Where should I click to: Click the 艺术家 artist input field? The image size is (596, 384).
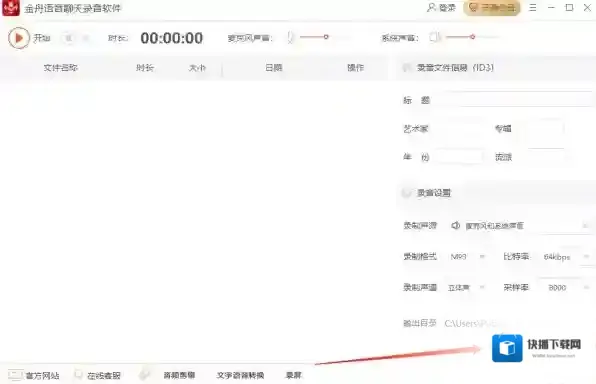pos(460,129)
